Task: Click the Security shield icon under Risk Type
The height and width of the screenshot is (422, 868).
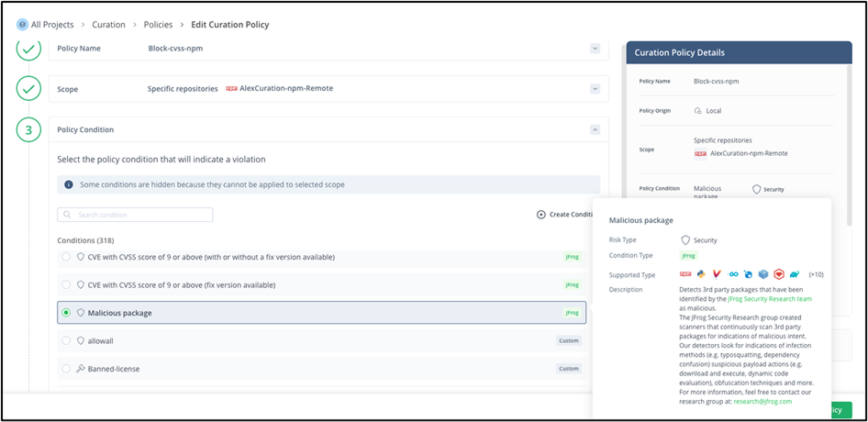Action: click(x=685, y=240)
